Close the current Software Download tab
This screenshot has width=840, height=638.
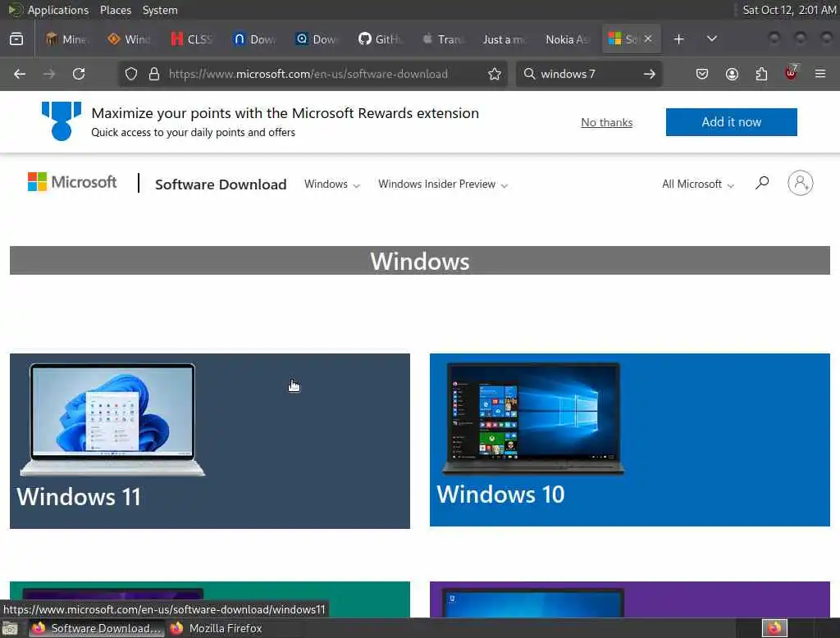(x=648, y=39)
